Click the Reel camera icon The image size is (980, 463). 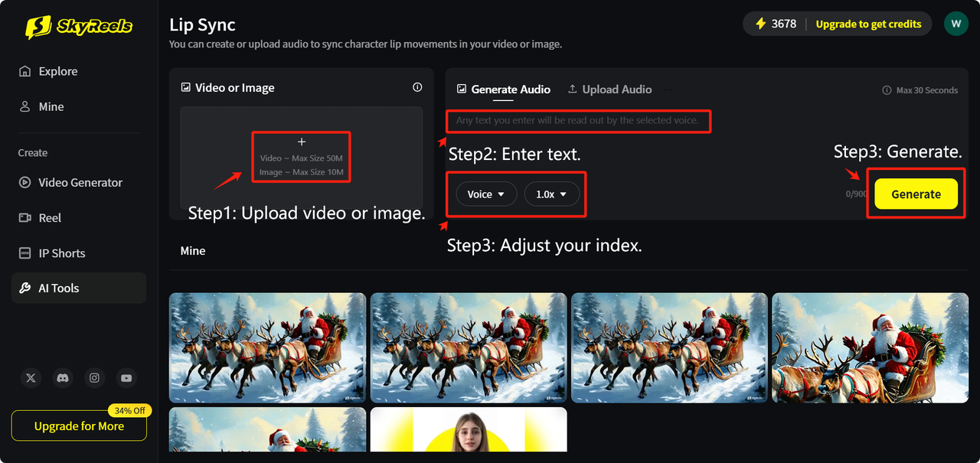[x=24, y=217]
